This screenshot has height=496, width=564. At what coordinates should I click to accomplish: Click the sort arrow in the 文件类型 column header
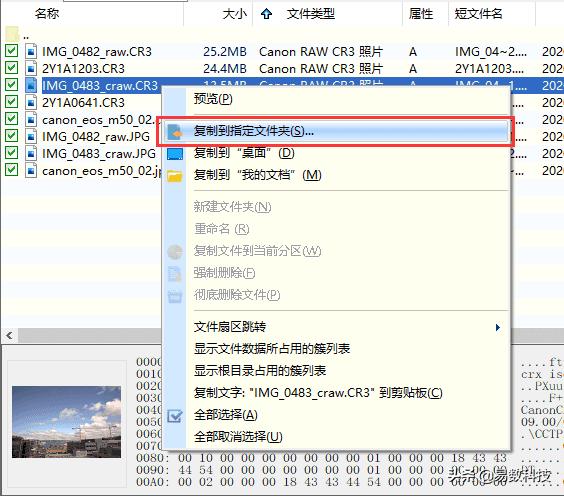coord(266,14)
